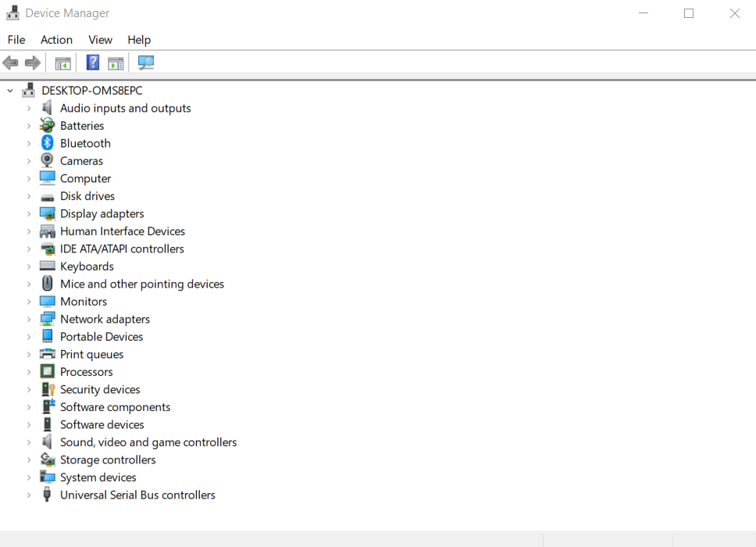
Task: Collapse the DESKTOP-OMS8EPC root node
Action: tap(9, 90)
